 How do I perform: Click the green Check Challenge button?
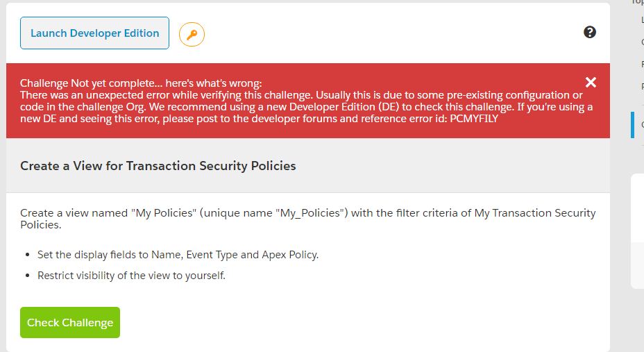[x=70, y=322]
